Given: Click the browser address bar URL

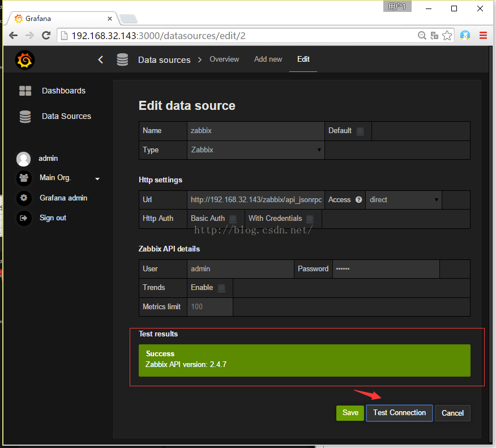Looking at the screenshot, I should [x=158, y=36].
